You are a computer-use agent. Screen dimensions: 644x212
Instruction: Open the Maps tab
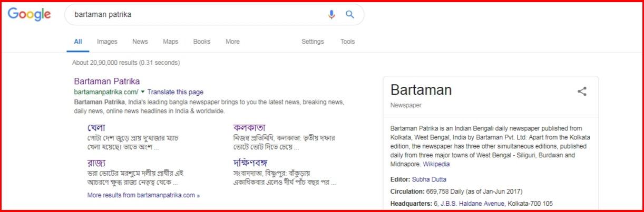[171, 42]
